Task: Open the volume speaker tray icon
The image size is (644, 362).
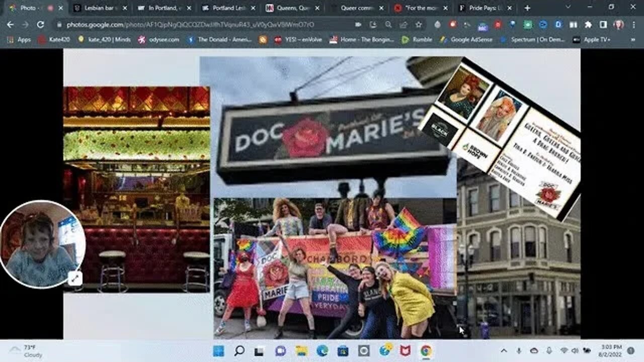Action: (575, 350)
